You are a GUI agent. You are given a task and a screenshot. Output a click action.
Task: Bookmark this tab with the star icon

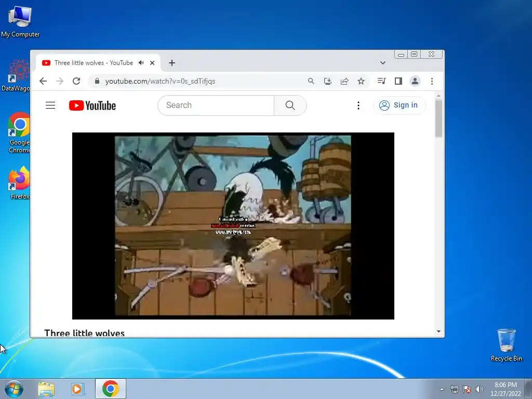point(361,81)
